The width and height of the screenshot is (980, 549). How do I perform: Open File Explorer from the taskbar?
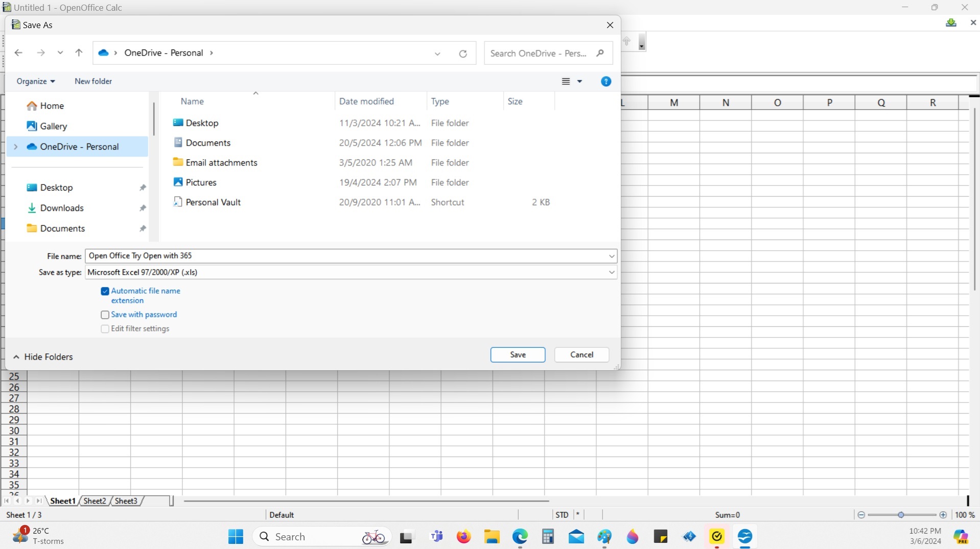[x=492, y=537]
